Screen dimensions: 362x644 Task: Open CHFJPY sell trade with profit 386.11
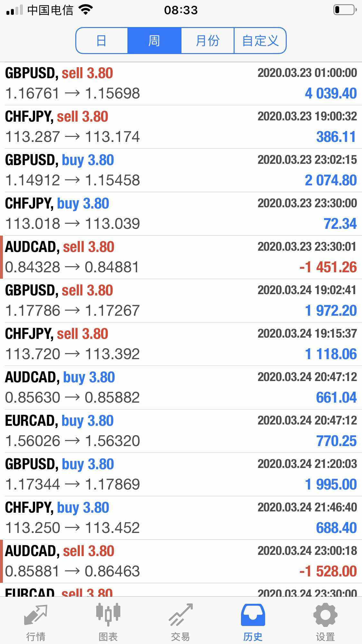tap(181, 127)
